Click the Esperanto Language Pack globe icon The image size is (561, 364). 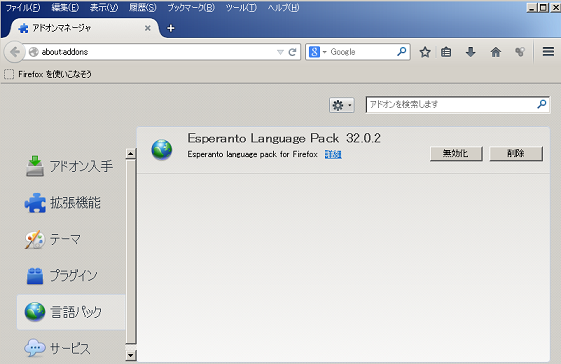point(162,149)
